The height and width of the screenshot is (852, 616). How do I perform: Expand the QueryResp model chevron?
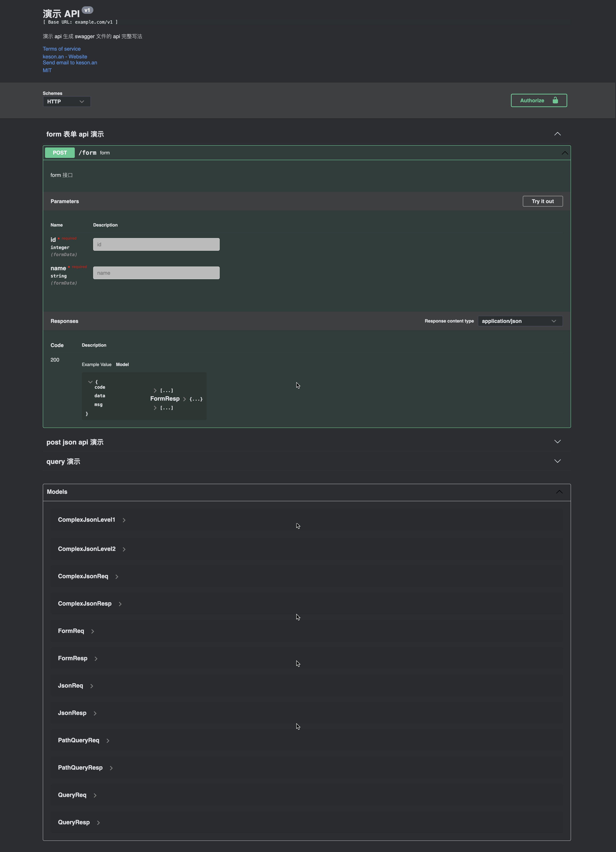[x=98, y=823]
